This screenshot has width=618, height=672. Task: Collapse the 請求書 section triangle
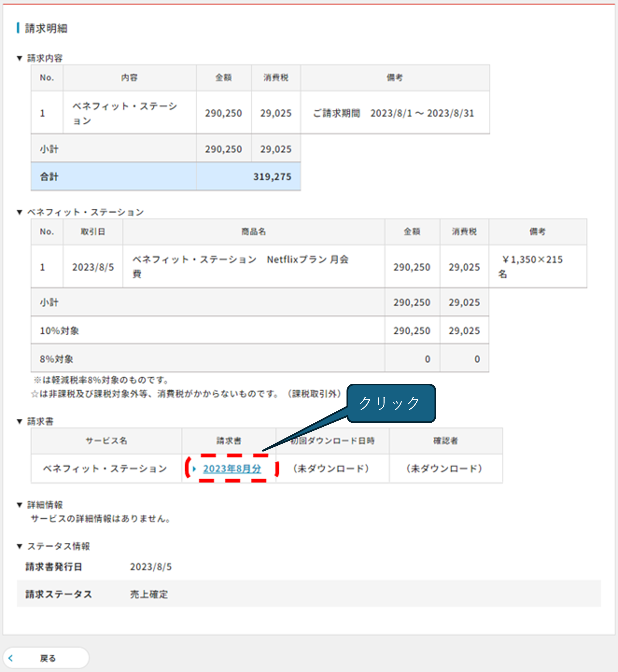point(19,421)
